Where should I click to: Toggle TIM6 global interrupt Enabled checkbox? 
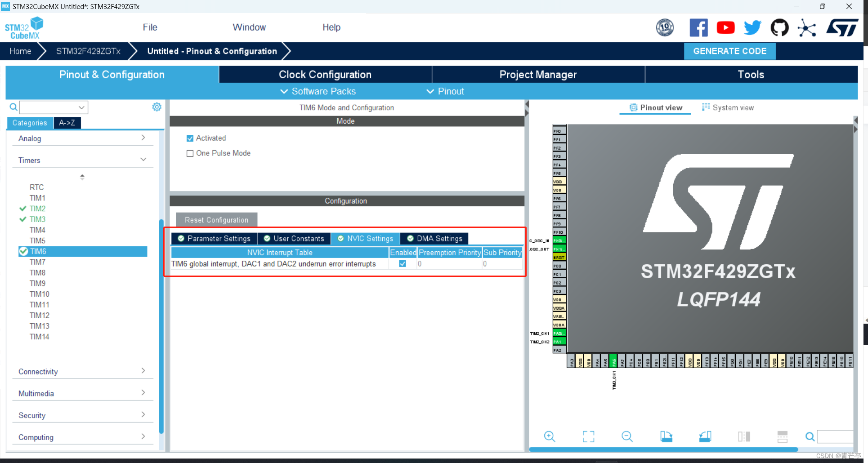pyautogui.click(x=403, y=264)
